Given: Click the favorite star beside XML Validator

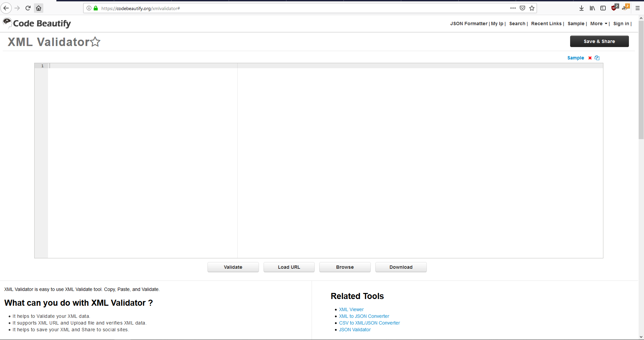Looking at the screenshot, I should [95, 42].
